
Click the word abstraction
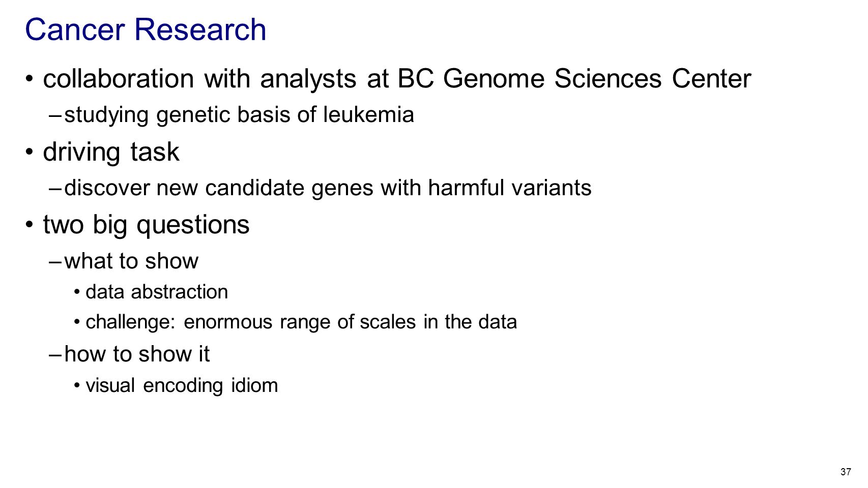179,292
